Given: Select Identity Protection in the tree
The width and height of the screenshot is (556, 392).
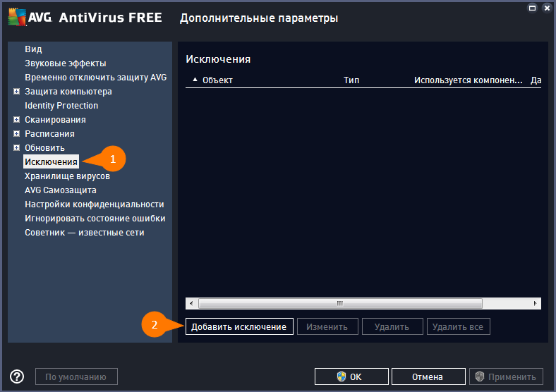Looking at the screenshot, I should pos(61,106).
